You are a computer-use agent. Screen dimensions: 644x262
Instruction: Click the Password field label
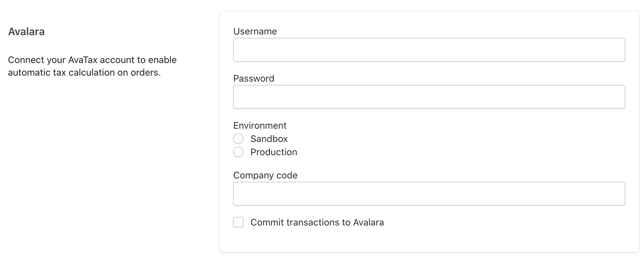point(254,78)
